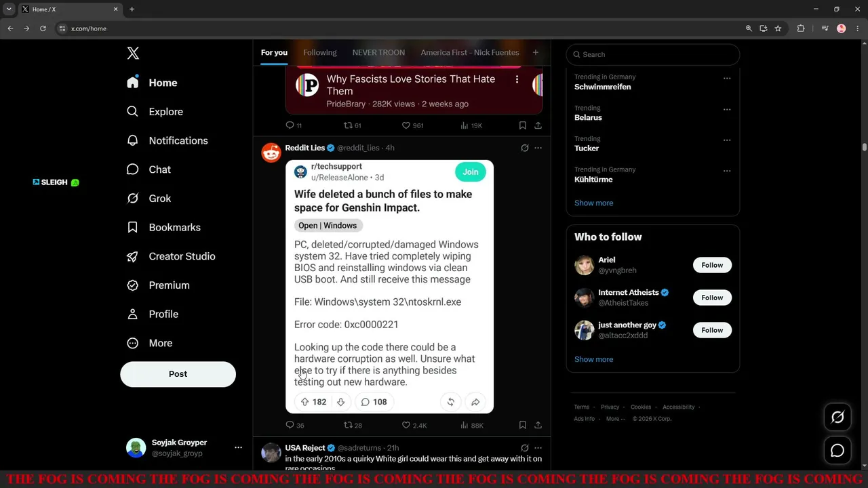Open options for Schwimmreifen trend
868x488 pixels.
(727, 78)
